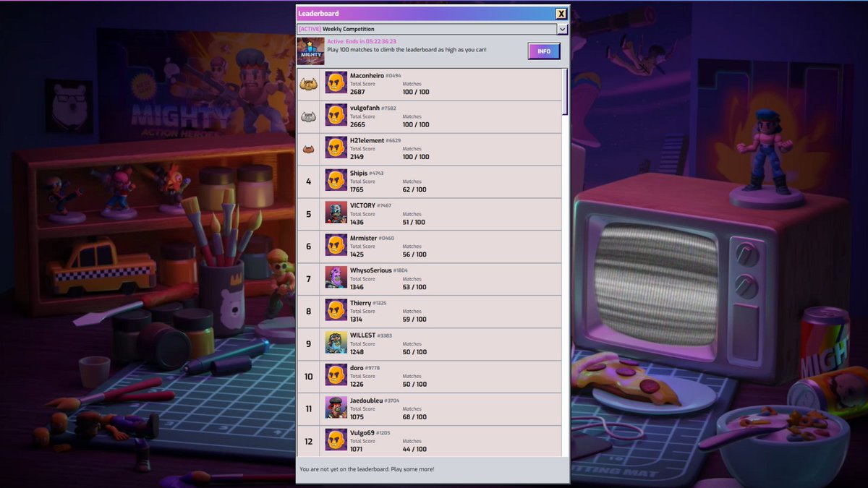This screenshot has width=868, height=488.
Task: Click total score 1425
Action: tap(357, 254)
